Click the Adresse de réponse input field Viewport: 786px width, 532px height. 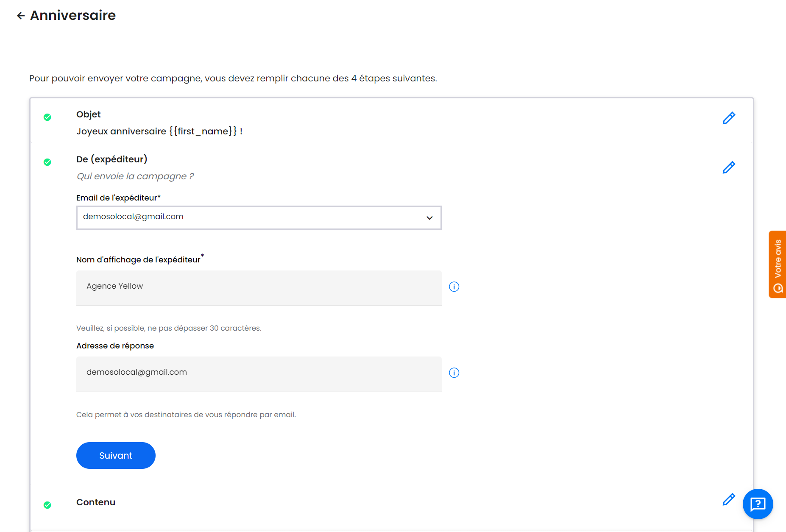[259, 374]
